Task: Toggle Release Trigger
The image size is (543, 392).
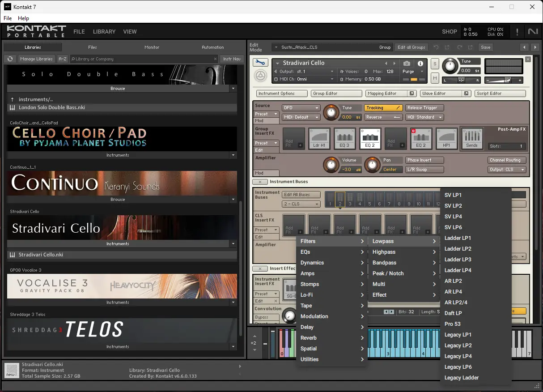Action: click(x=424, y=108)
